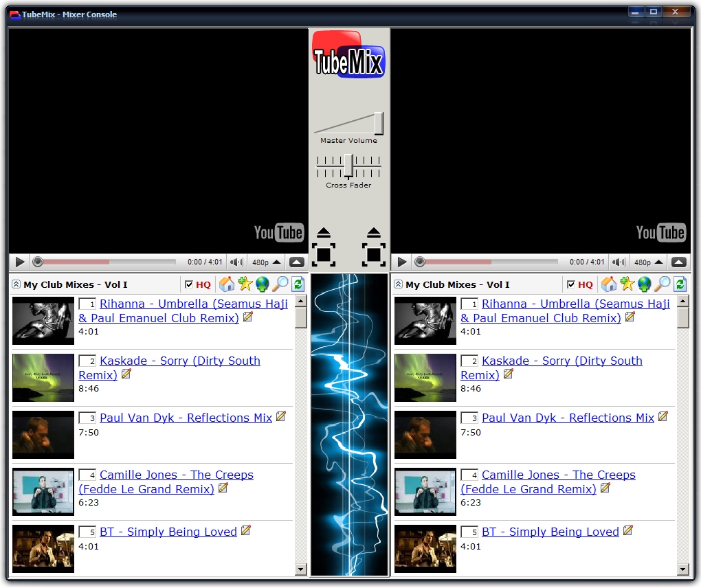Open the right deck 480p quality menu

click(649, 262)
